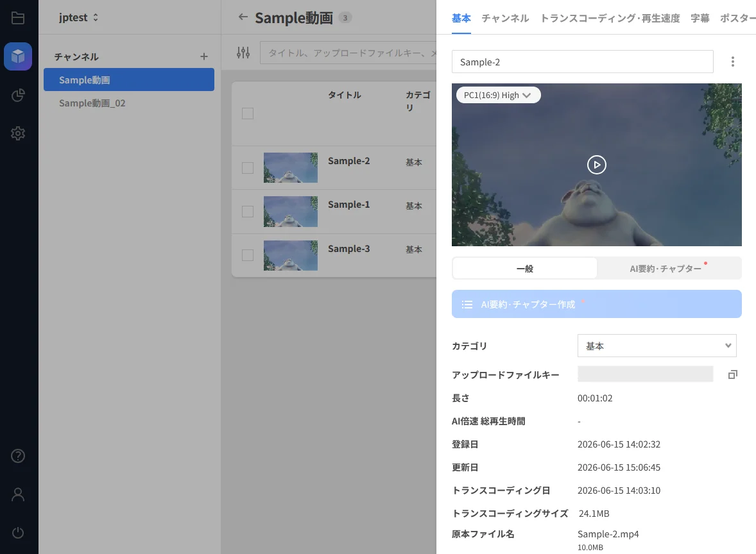Screen dimensions: 756x554
Task: Click the search field for titles
Action: tap(348, 53)
